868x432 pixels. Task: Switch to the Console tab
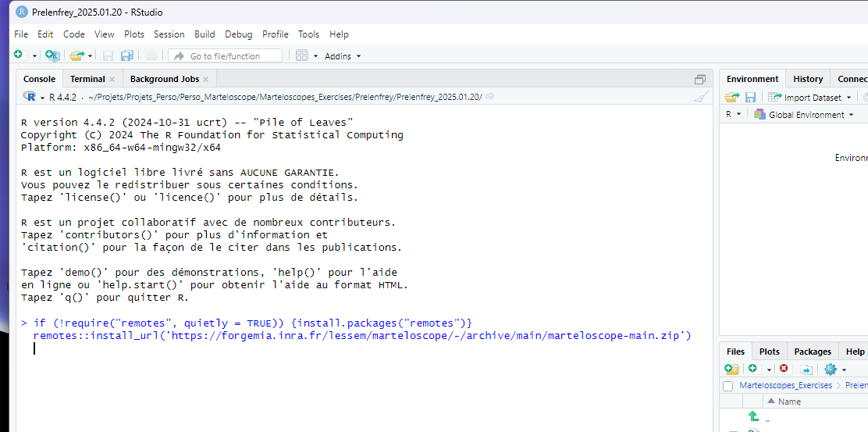(x=39, y=79)
